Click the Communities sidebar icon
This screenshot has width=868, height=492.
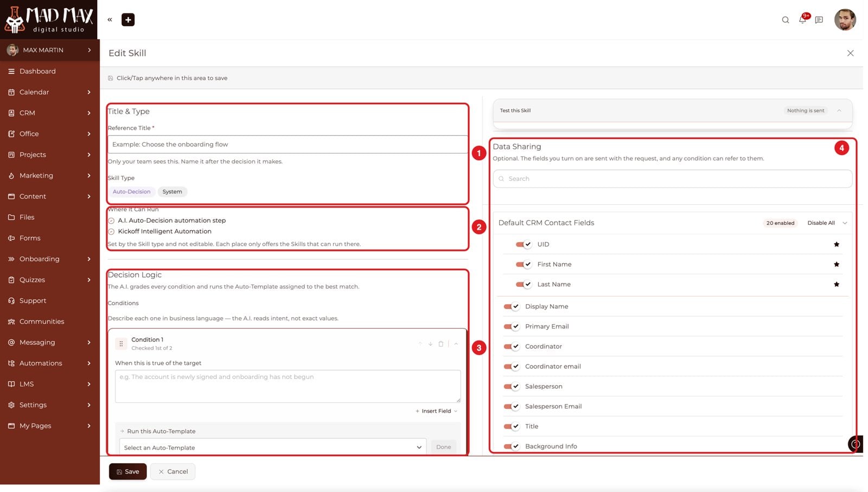point(11,321)
